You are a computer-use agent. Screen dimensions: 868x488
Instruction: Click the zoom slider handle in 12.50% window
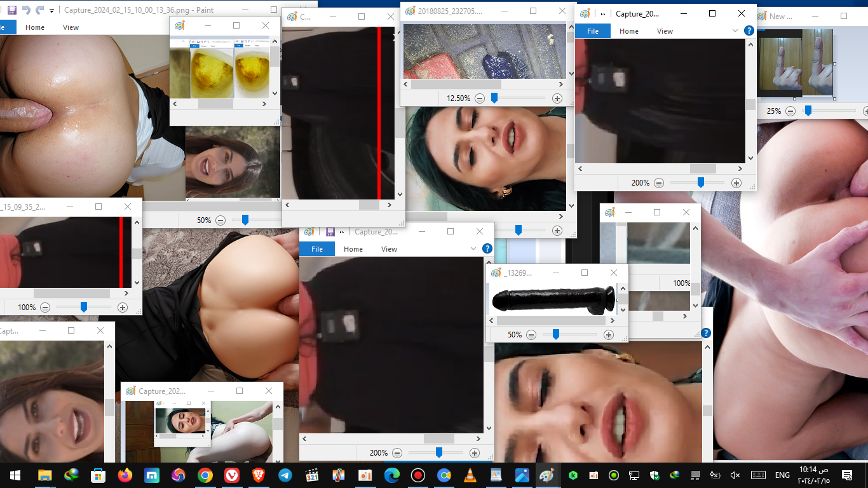click(494, 98)
